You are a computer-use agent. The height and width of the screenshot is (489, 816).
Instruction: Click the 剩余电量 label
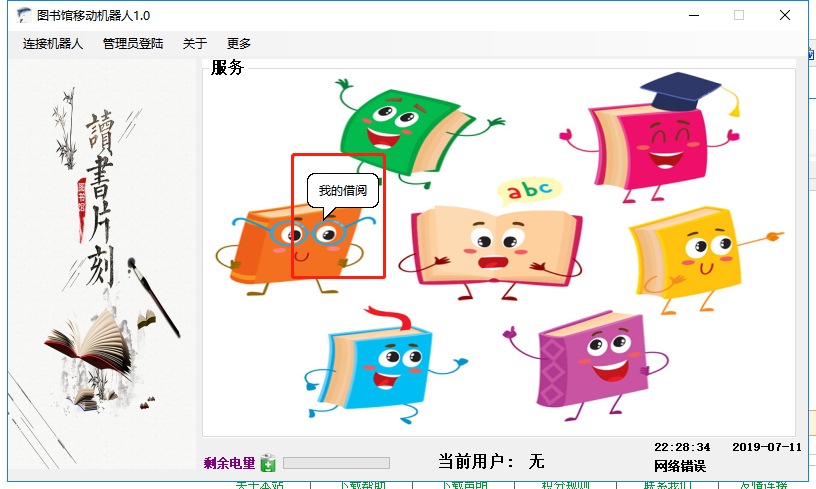pyautogui.click(x=230, y=463)
